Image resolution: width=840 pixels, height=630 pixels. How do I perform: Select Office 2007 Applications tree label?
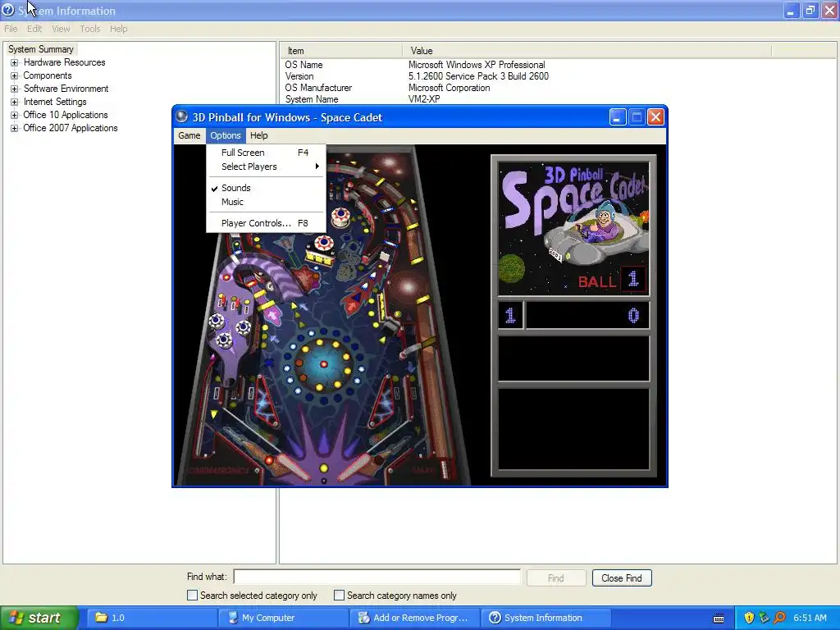pyautogui.click(x=71, y=128)
